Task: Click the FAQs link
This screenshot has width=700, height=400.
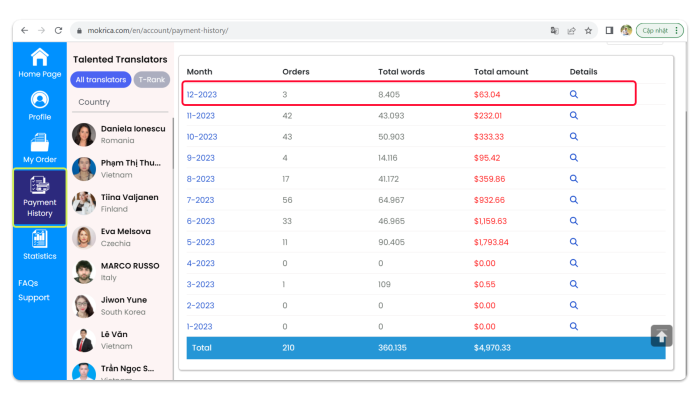Action: pos(28,283)
